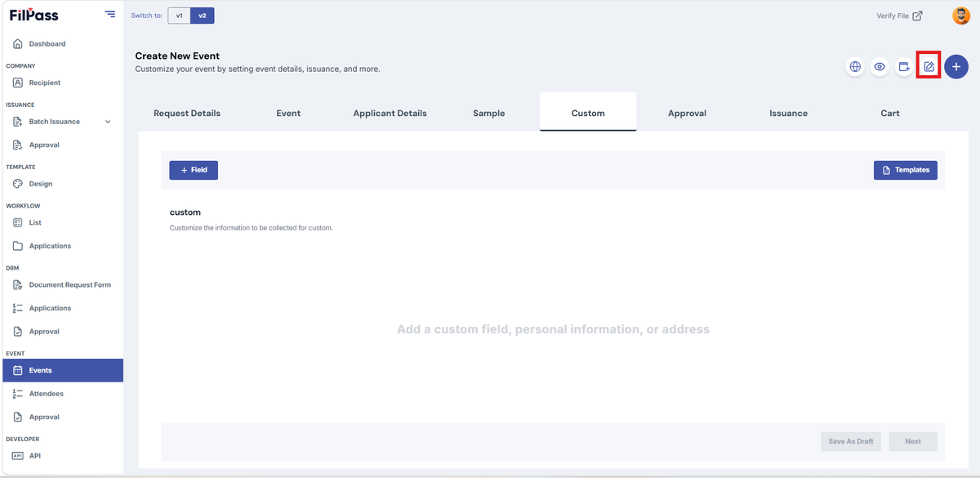The height and width of the screenshot is (478, 980).
Task: Click the Design palette icon
Action: click(18, 184)
